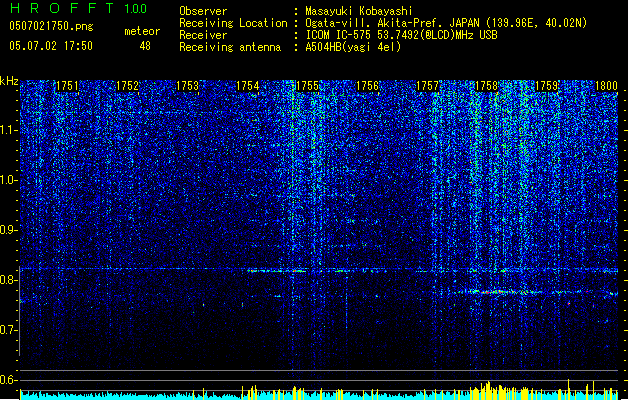Click the 0.6 kHz axis label
This screenshot has height=400, width=629.
click(x=8, y=380)
